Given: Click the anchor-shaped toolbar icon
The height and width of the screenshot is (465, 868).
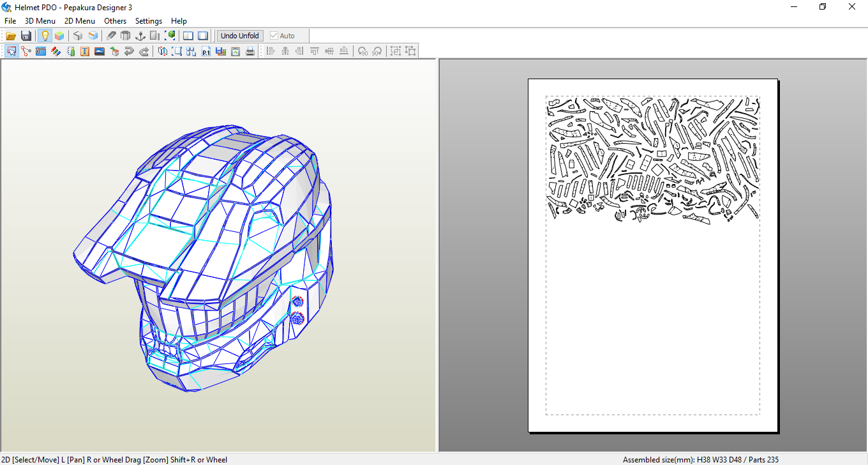Looking at the screenshot, I should pyautogui.click(x=140, y=36).
